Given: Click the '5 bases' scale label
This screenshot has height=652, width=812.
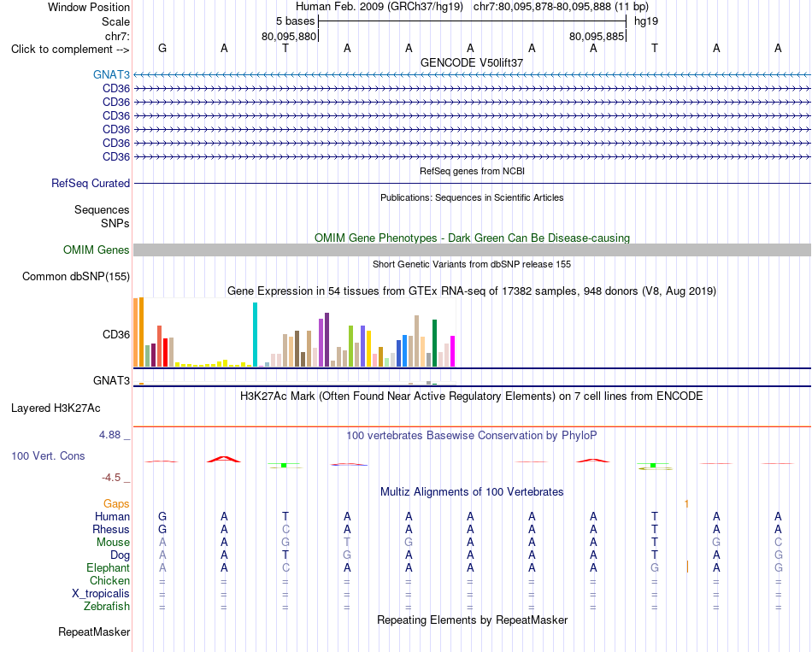Looking at the screenshot, I should (x=295, y=21).
